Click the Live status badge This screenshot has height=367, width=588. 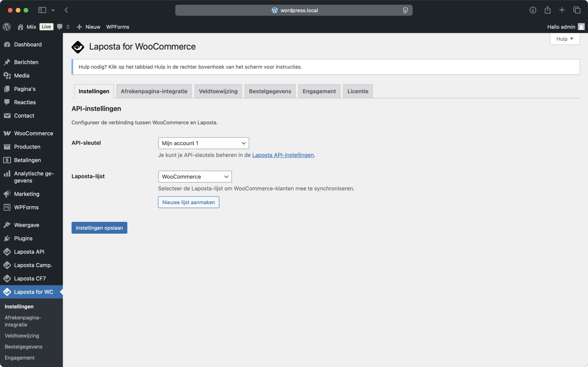[x=46, y=27]
